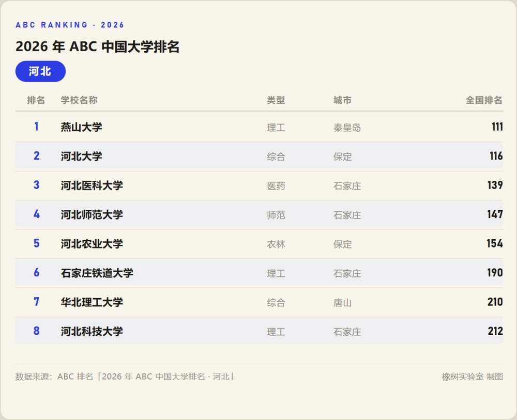The width and height of the screenshot is (517, 420).
Task: Click the 数据来源 footer source line
Action: click(x=125, y=377)
